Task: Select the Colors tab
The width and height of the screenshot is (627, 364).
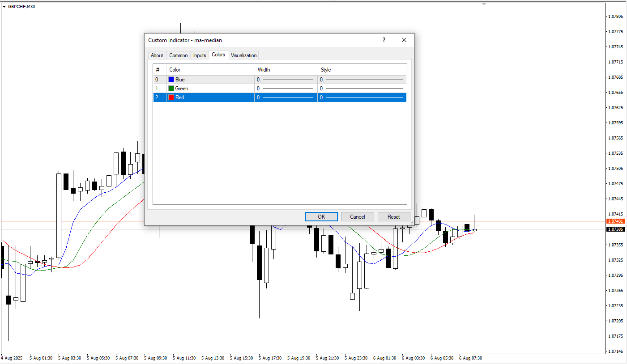Action: (x=218, y=55)
